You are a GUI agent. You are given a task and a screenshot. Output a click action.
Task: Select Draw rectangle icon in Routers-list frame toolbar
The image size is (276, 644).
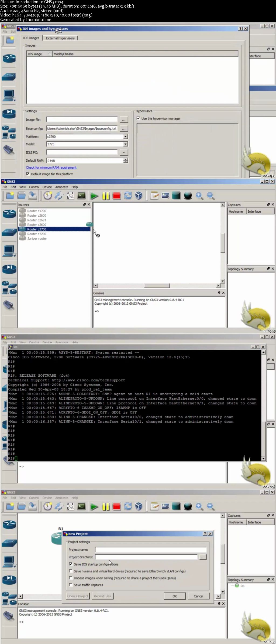coord(176,196)
